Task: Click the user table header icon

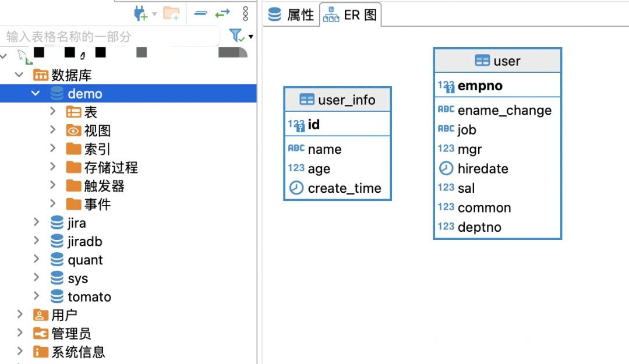Action: pyautogui.click(x=482, y=61)
